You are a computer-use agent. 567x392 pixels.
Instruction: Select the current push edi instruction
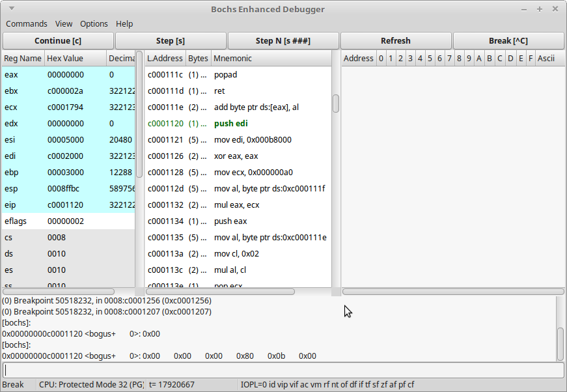(238, 124)
